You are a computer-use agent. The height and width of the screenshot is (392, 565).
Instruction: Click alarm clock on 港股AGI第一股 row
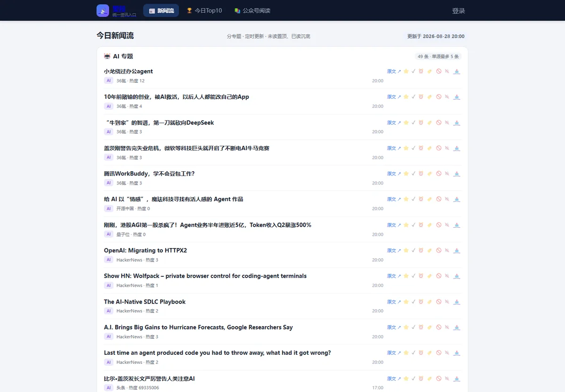[x=421, y=225]
